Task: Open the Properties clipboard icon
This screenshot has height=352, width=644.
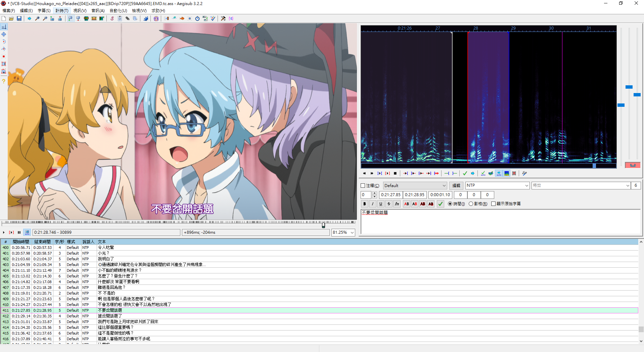Action: coord(120,18)
